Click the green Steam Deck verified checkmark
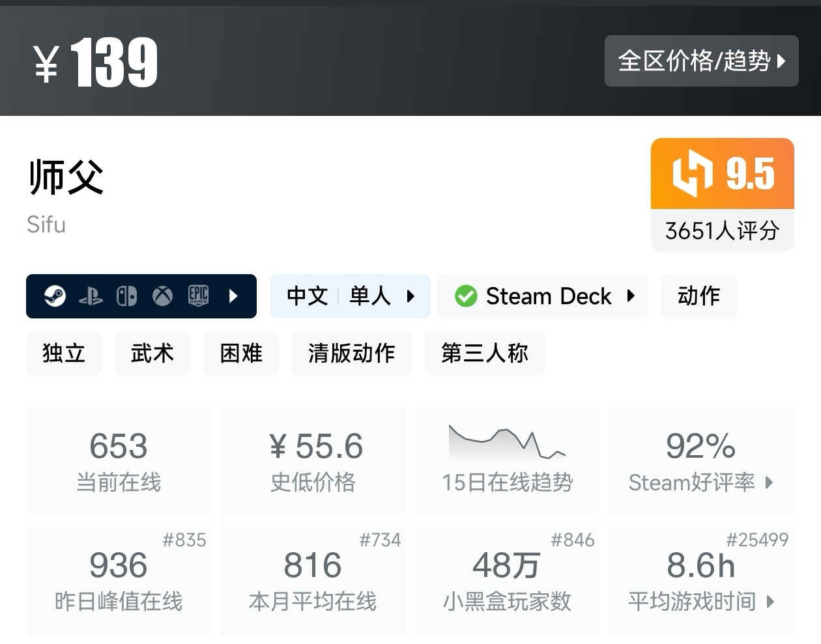Image resolution: width=821 pixels, height=644 pixels. (466, 296)
